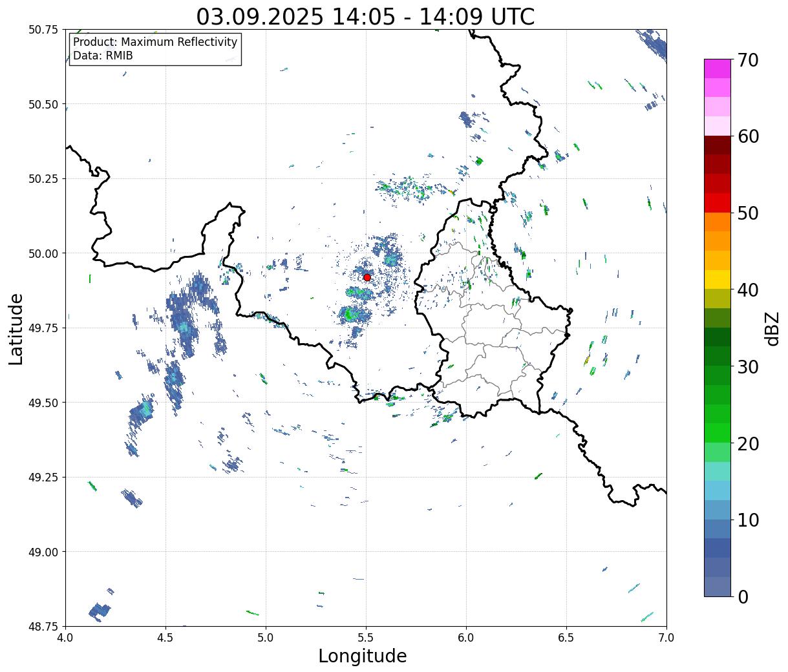Screen dimensions: 788x672
Task: Click the longitude tick label '4.0'
Action: (65, 637)
